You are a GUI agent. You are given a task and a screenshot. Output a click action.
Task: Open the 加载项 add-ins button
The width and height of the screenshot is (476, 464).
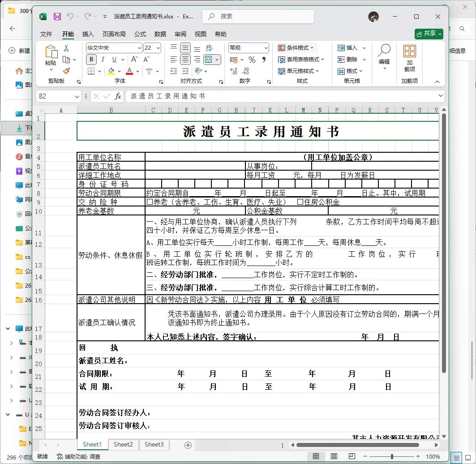[x=410, y=59]
